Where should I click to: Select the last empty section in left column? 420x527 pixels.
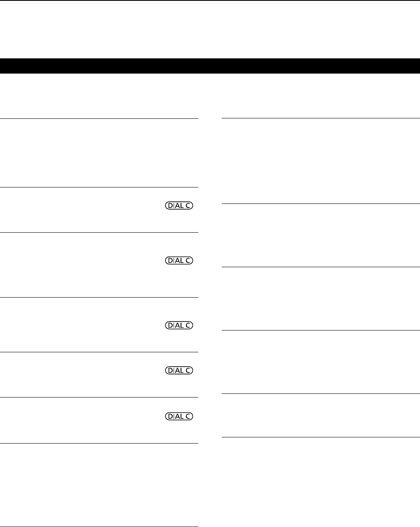point(99,485)
